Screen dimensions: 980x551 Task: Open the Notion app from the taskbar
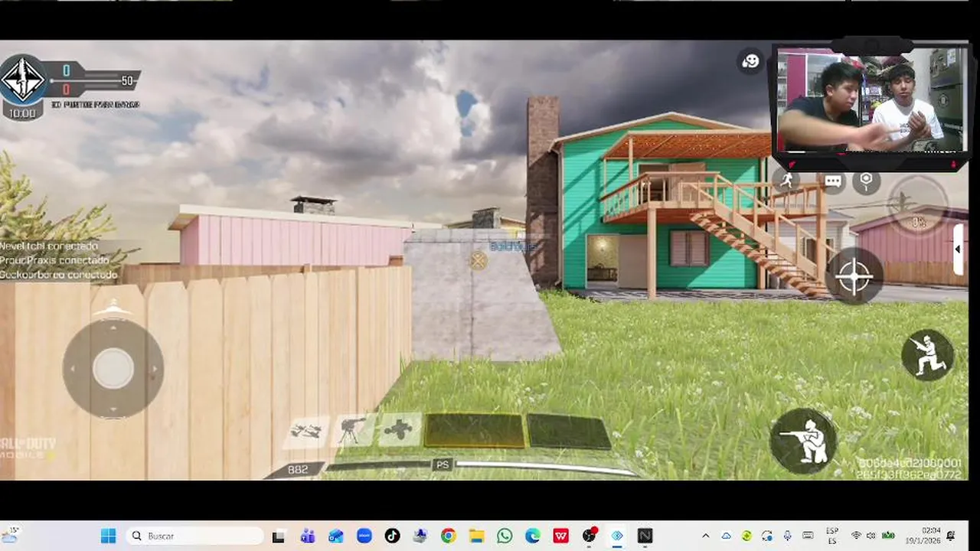[x=645, y=536]
